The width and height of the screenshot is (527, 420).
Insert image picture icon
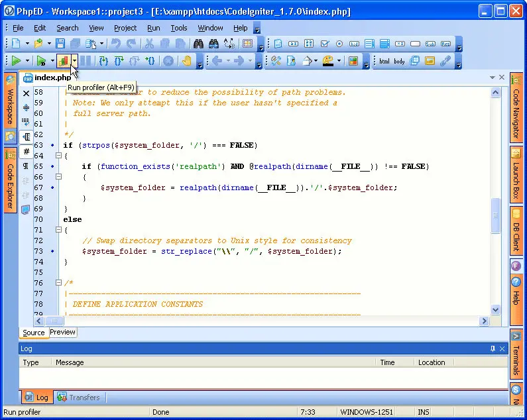click(430, 61)
